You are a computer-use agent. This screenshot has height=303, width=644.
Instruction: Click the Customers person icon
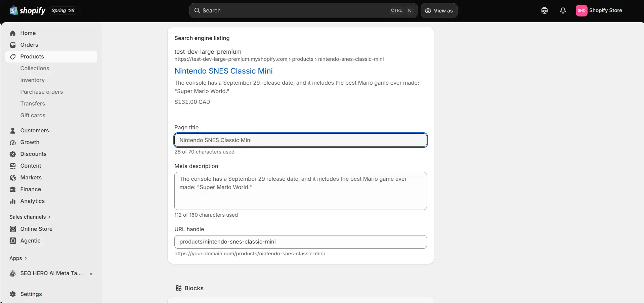point(13,130)
